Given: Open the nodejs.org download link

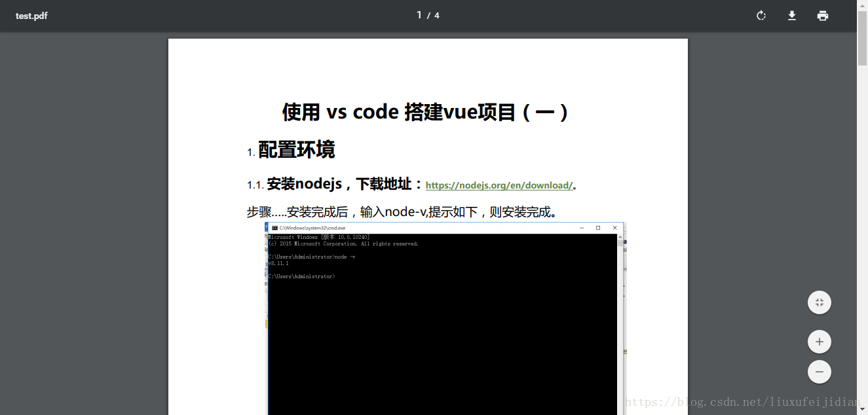Looking at the screenshot, I should (499, 185).
